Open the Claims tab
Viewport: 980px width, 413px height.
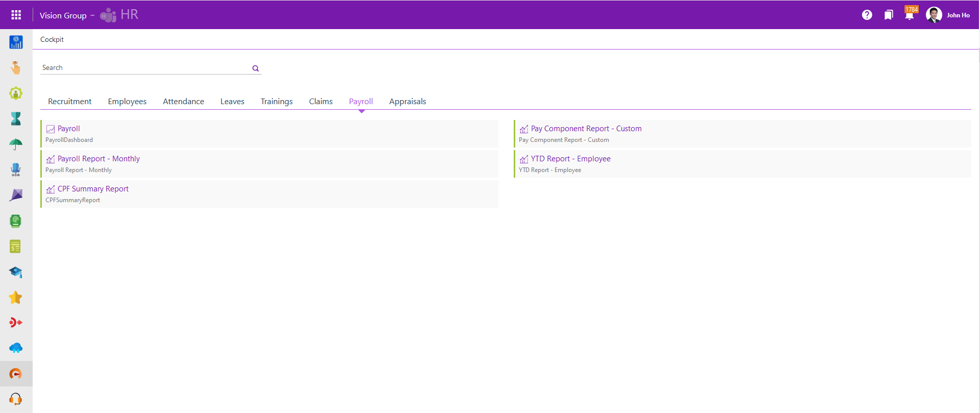tap(320, 102)
